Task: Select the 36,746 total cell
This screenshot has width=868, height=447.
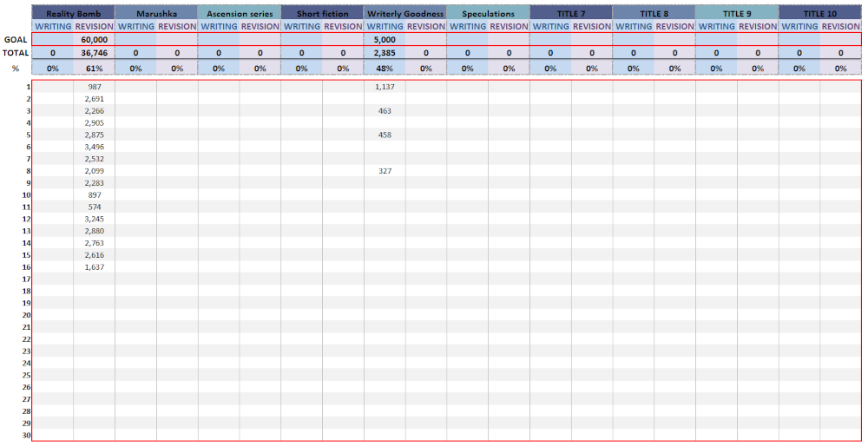Action: [94, 53]
